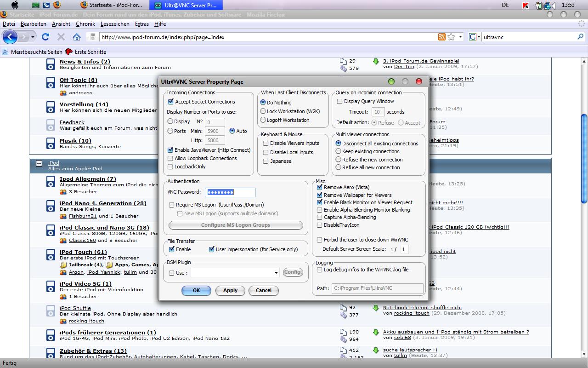Open the Chronik menu
Screen dimensions: 588x368
(85, 24)
